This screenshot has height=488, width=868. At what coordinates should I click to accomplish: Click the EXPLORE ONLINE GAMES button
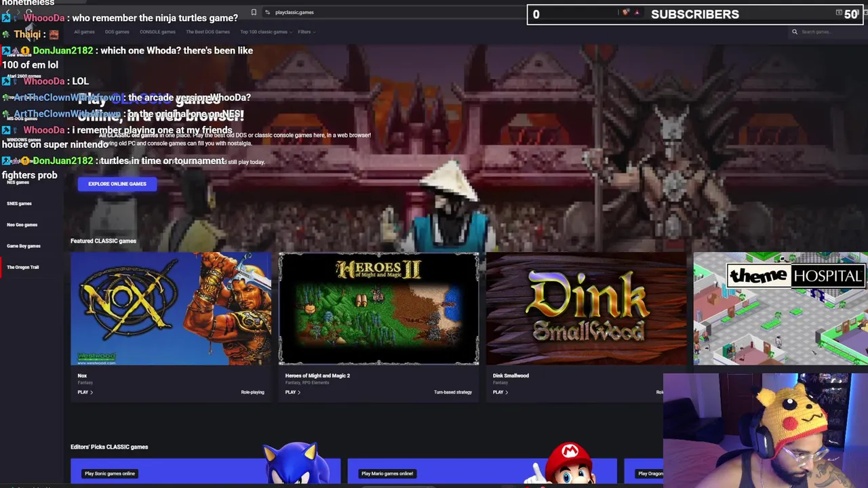coord(117,184)
